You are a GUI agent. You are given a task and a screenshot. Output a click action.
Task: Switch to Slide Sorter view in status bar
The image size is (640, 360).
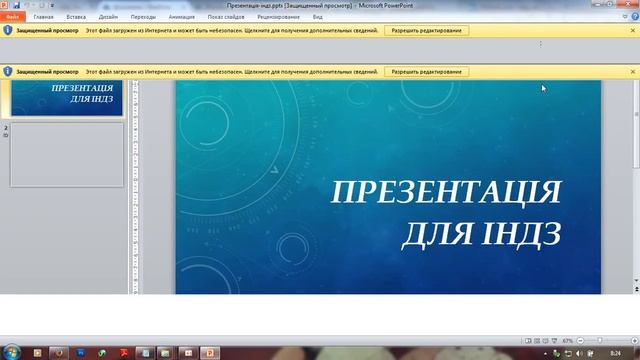tap(537, 340)
